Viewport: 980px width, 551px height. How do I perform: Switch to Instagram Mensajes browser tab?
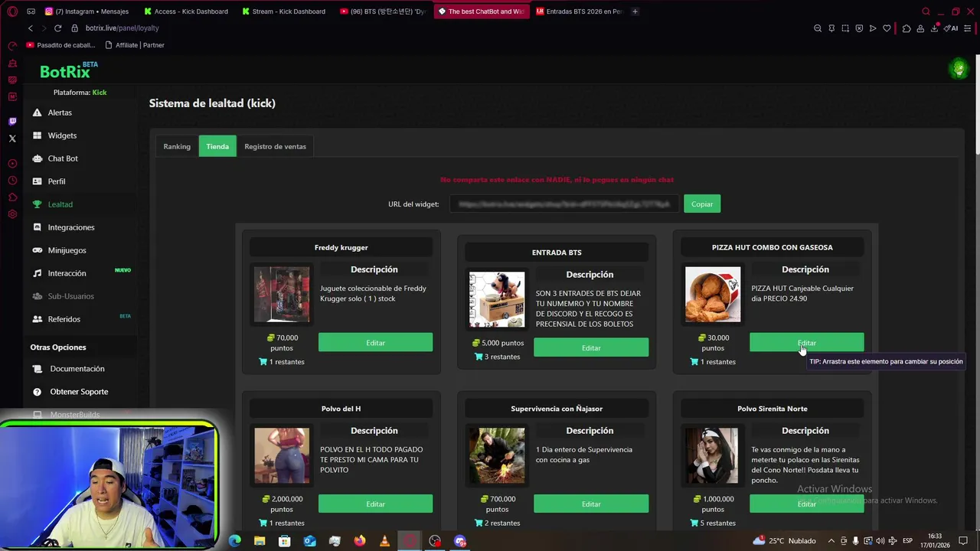pos(88,11)
